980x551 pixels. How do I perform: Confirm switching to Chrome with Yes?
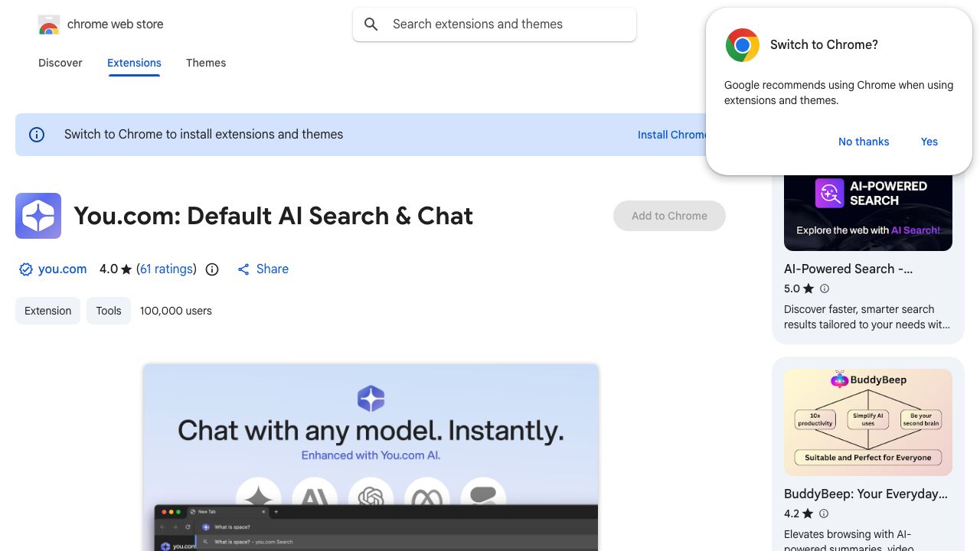(x=929, y=142)
